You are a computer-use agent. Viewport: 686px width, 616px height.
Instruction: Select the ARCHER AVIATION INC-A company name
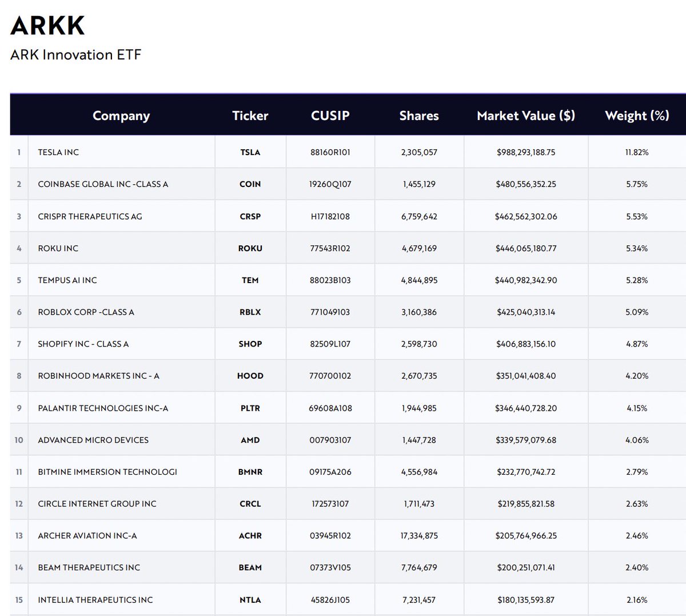point(87,536)
